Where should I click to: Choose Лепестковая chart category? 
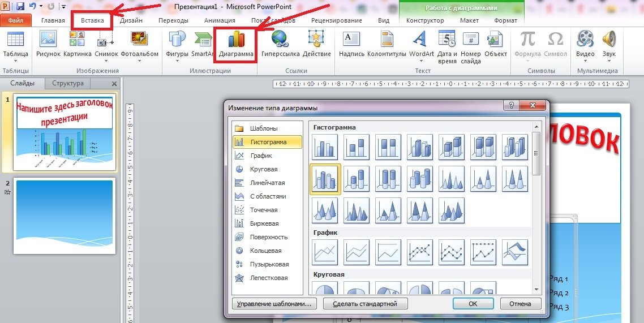[267, 278]
